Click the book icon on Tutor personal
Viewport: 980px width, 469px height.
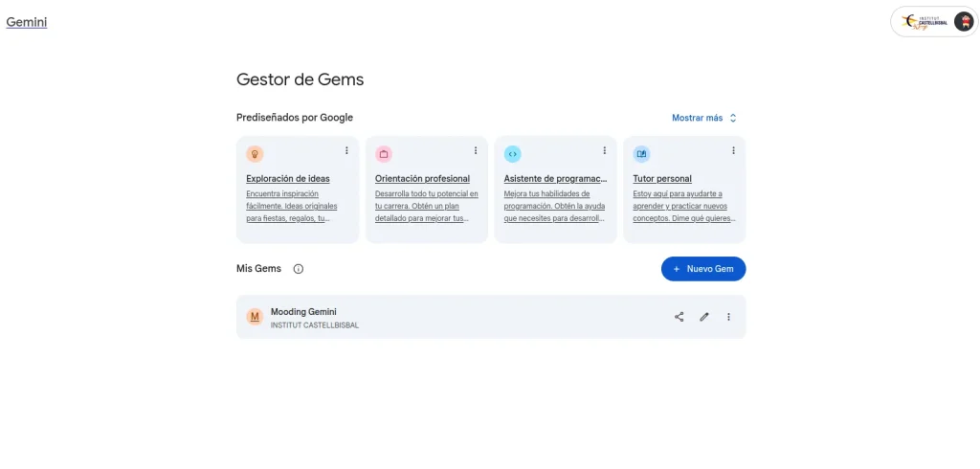coord(641,154)
